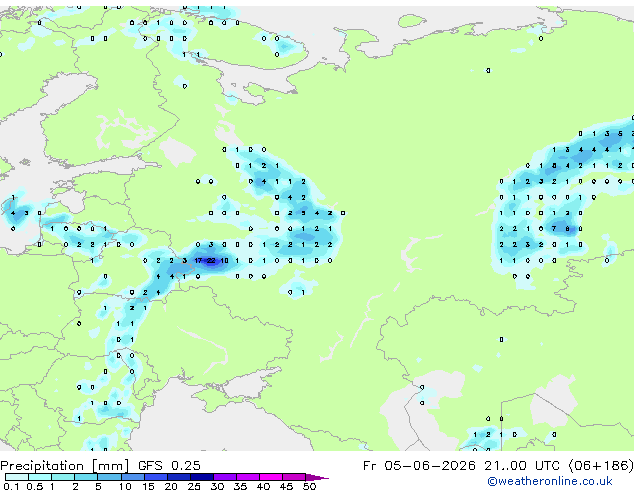The height and width of the screenshot is (490, 634).
Task: Click the 45–50 mm legend swatch
Action: (x=294, y=477)
